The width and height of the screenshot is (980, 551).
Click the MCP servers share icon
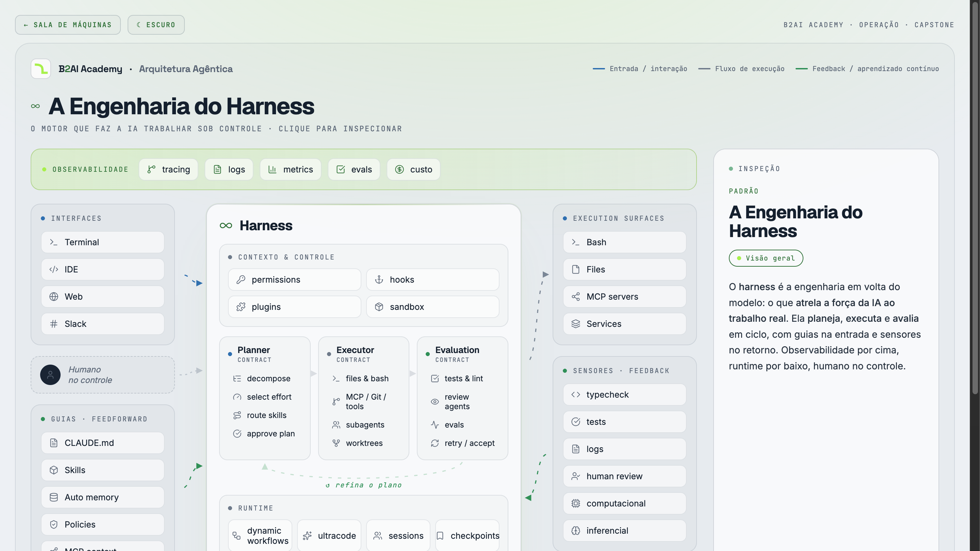pyautogui.click(x=576, y=297)
